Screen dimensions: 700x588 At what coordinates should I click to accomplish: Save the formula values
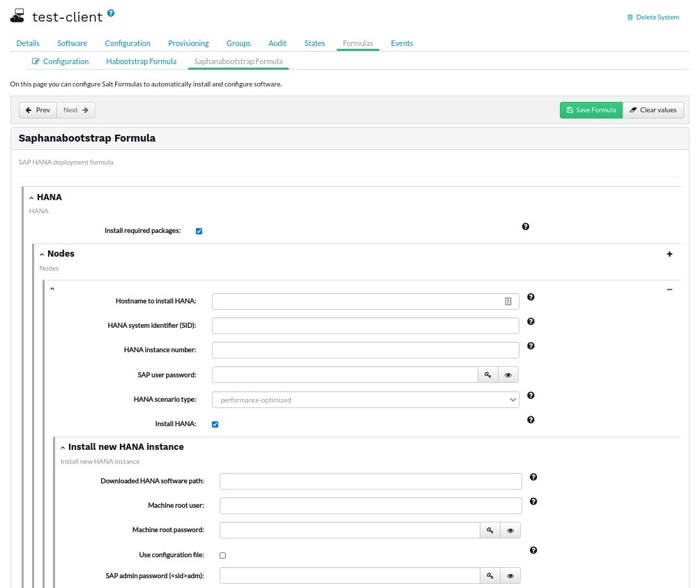tap(591, 110)
